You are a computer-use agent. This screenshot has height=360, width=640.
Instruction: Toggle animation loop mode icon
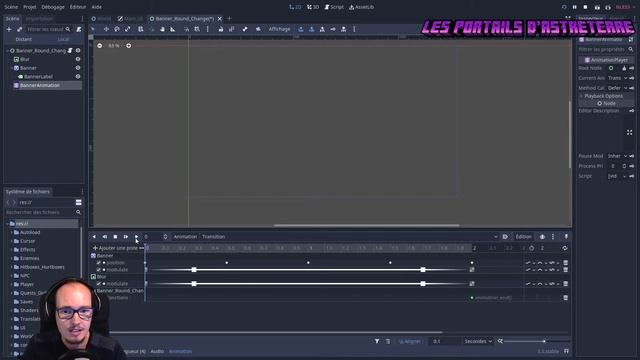click(564, 248)
